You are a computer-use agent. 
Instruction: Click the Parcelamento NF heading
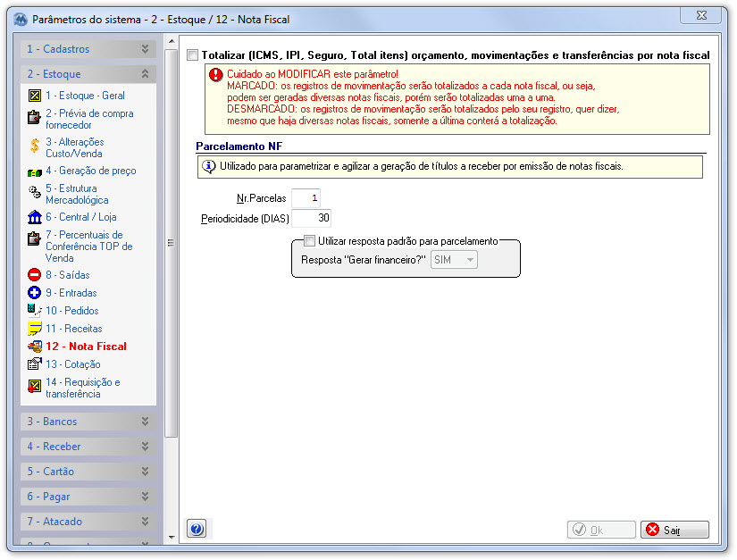[239, 146]
